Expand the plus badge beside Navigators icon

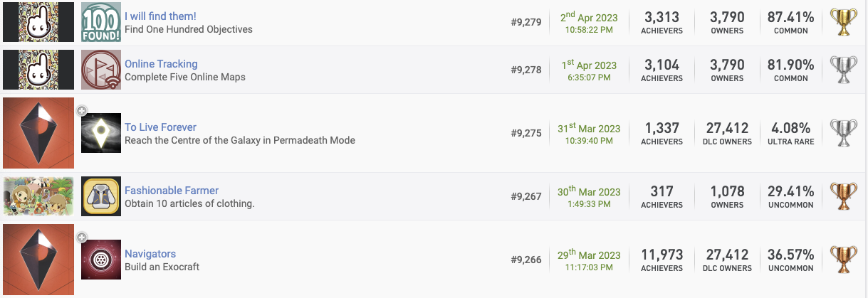point(82,238)
